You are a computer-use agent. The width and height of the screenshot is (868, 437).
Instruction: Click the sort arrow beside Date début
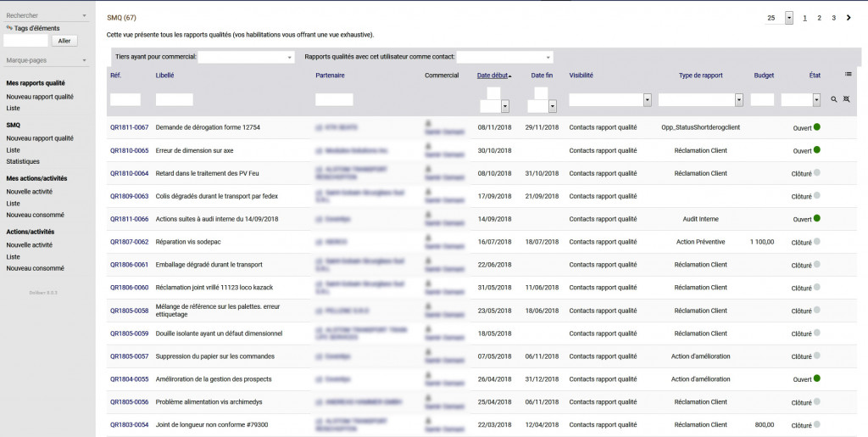[510, 76]
